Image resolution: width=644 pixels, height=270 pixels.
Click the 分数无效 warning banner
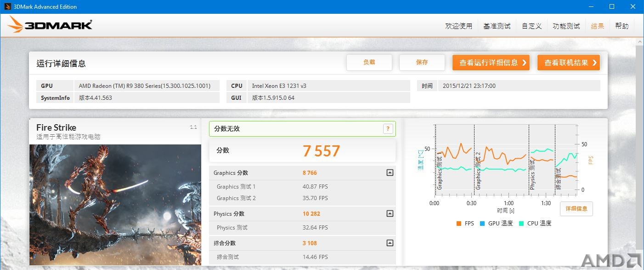pyautogui.click(x=302, y=129)
